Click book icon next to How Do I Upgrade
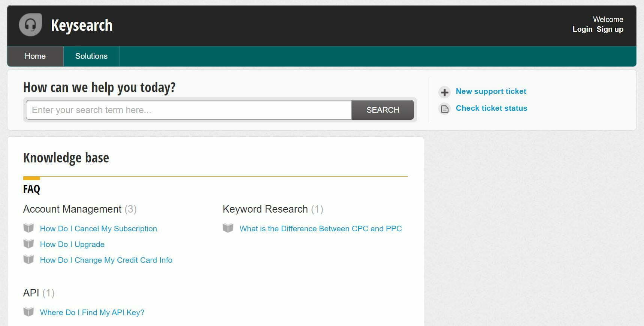Image resolution: width=644 pixels, height=326 pixels. tap(28, 244)
